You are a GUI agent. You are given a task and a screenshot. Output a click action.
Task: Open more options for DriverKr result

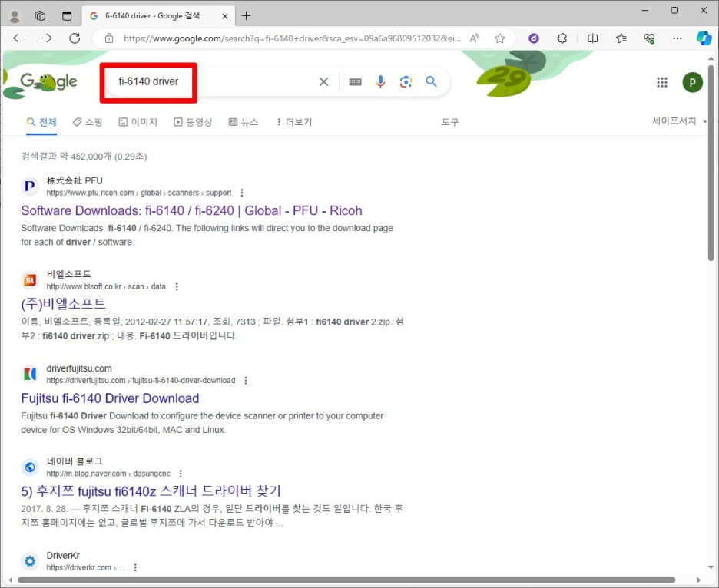click(135, 567)
